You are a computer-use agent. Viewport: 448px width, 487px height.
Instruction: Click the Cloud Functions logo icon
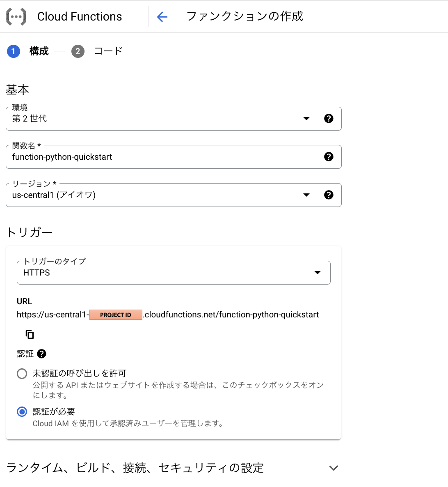click(16, 16)
